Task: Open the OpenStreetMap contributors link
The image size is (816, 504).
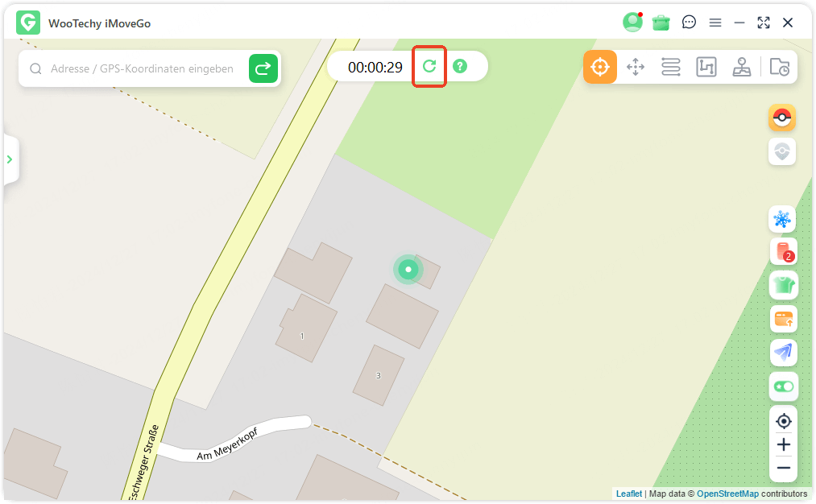Action: 727,494
